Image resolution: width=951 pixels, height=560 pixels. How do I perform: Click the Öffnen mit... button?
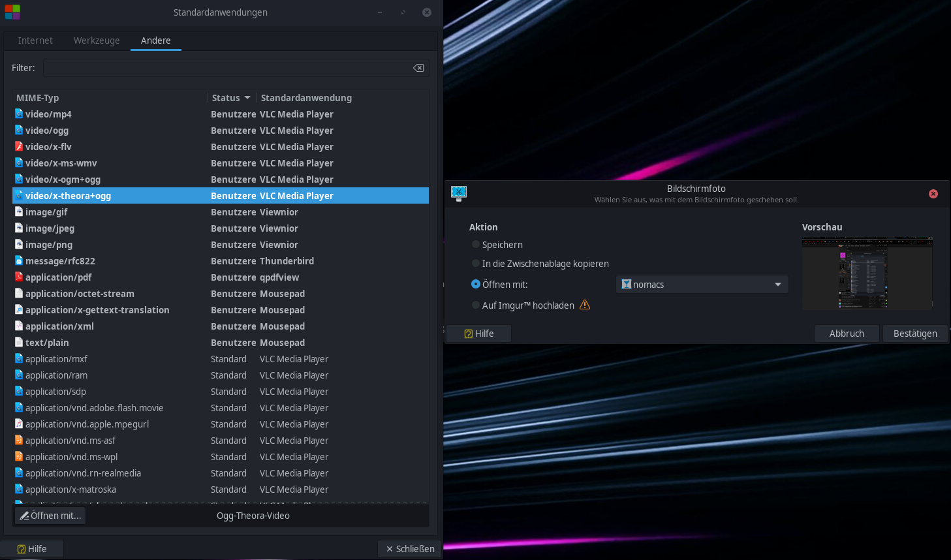(50, 516)
